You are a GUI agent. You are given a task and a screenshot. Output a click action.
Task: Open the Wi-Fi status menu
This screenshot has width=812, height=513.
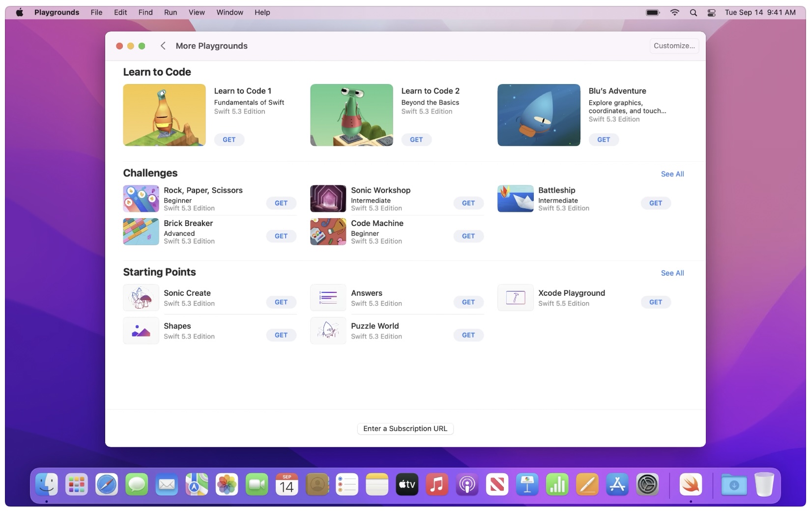[x=674, y=12]
